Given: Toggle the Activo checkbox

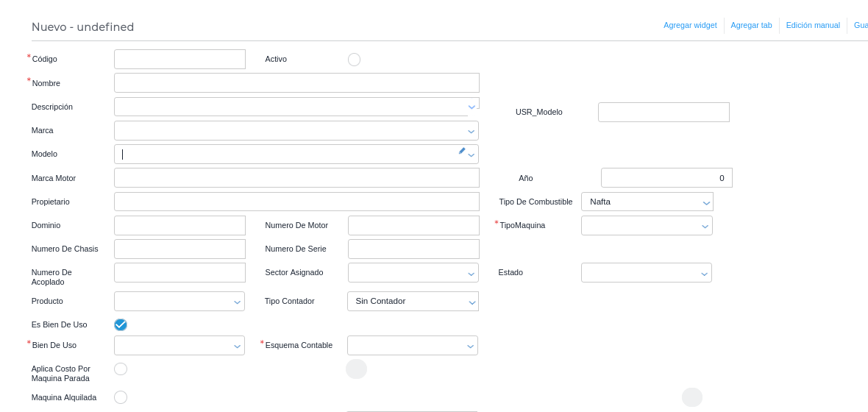Looking at the screenshot, I should click(x=354, y=60).
